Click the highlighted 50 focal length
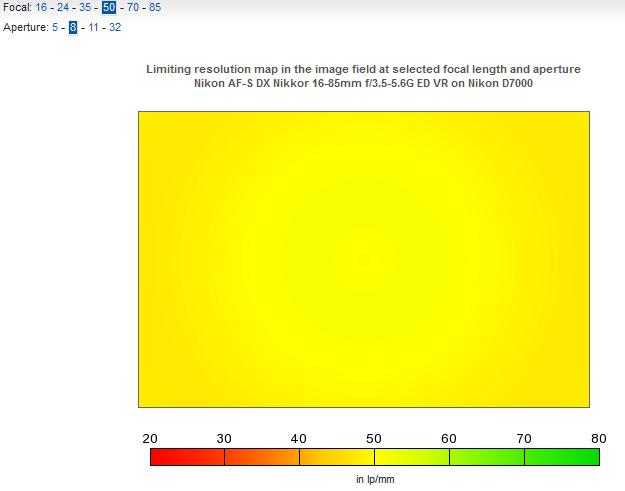This screenshot has width=625, height=491. [109, 7]
